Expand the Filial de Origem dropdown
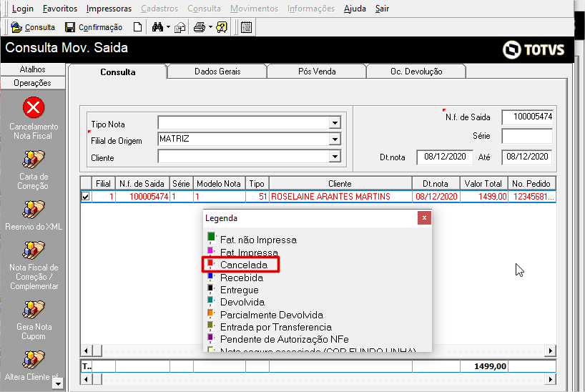The width and height of the screenshot is (585, 392). pos(335,139)
